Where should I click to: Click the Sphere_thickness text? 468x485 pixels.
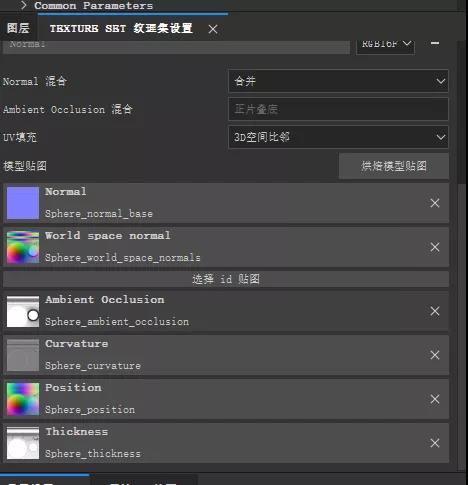click(93, 454)
